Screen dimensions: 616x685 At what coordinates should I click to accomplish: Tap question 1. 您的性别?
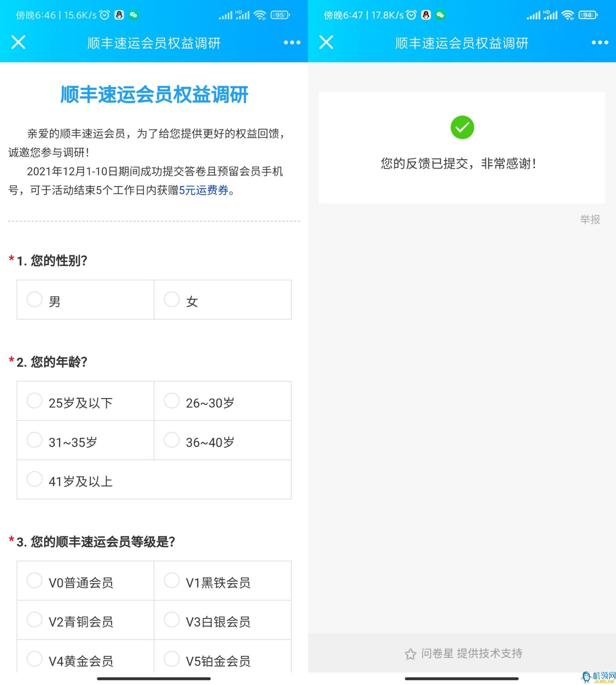(x=52, y=260)
